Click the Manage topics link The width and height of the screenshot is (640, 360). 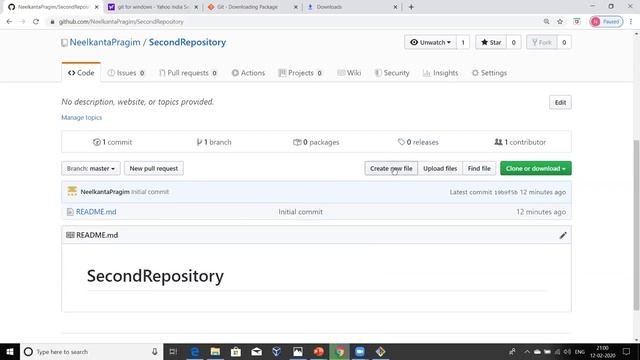point(82,118)
